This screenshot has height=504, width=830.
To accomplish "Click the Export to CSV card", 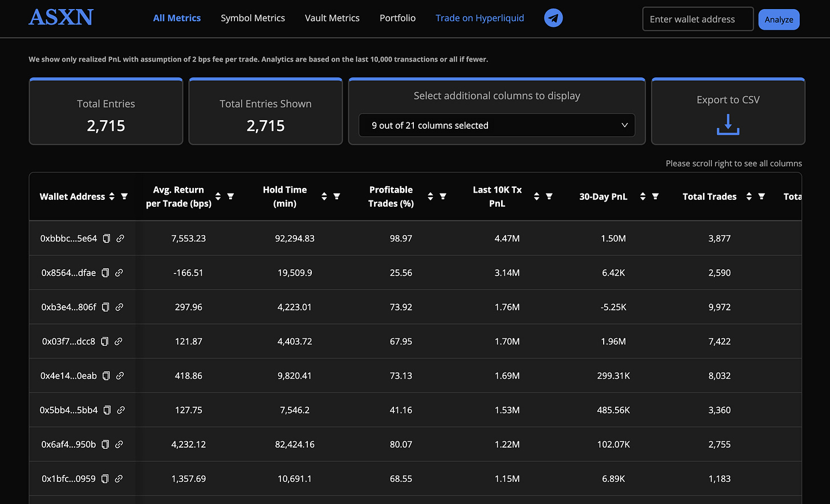I will pos(728,111).
